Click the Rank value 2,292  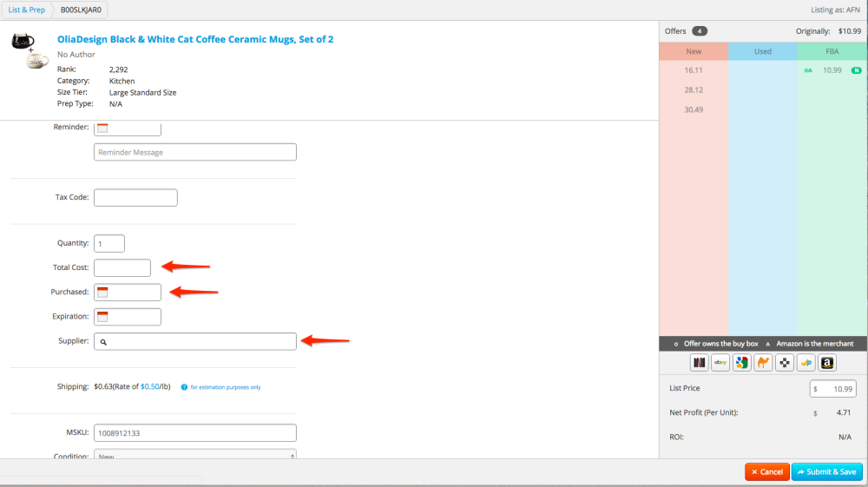(118, 69)
